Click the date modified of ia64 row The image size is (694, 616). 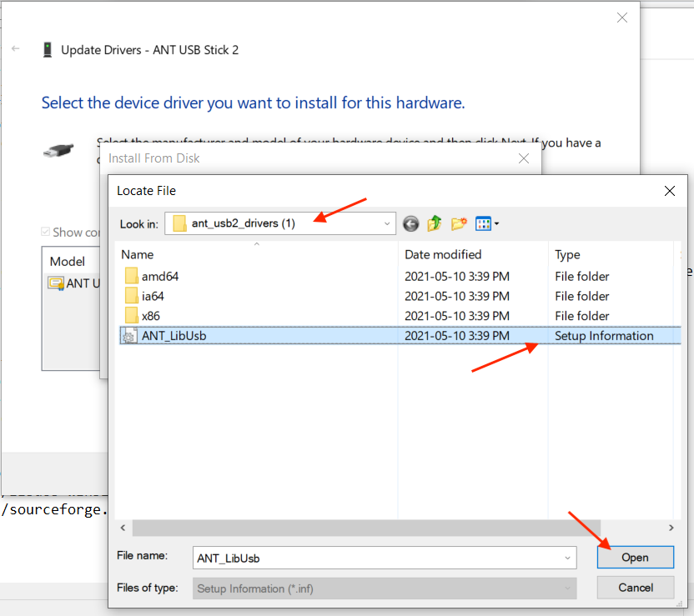[x=457, y=296]
